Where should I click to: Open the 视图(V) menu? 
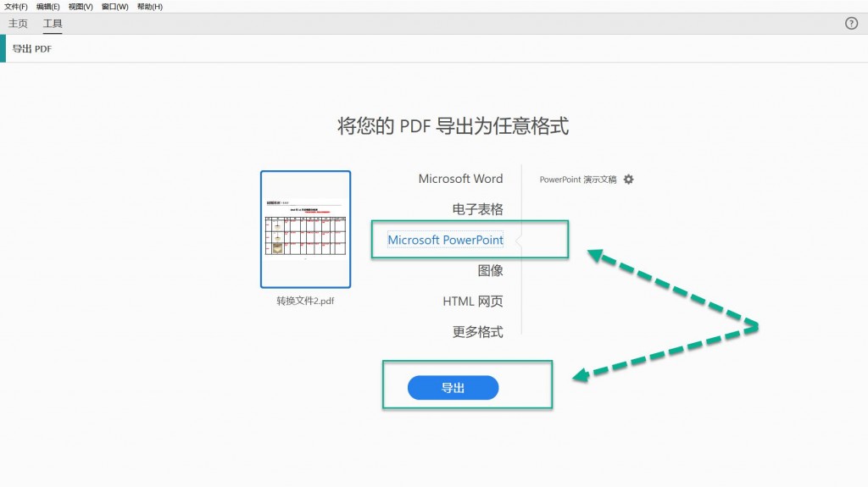(x=81, y=7)
